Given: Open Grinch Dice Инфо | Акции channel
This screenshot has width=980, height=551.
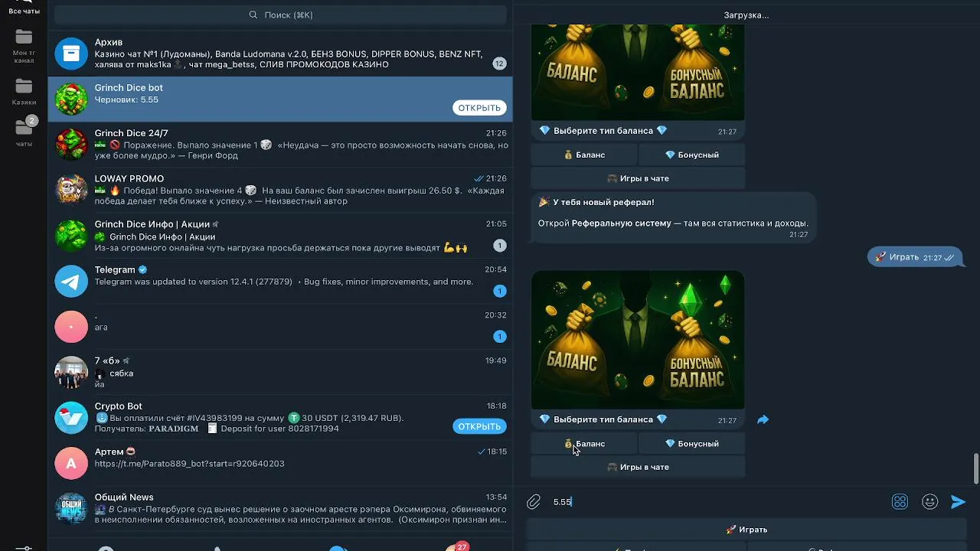Looking at the screenshot, I should pyautogui.click(x=280, y=235).
